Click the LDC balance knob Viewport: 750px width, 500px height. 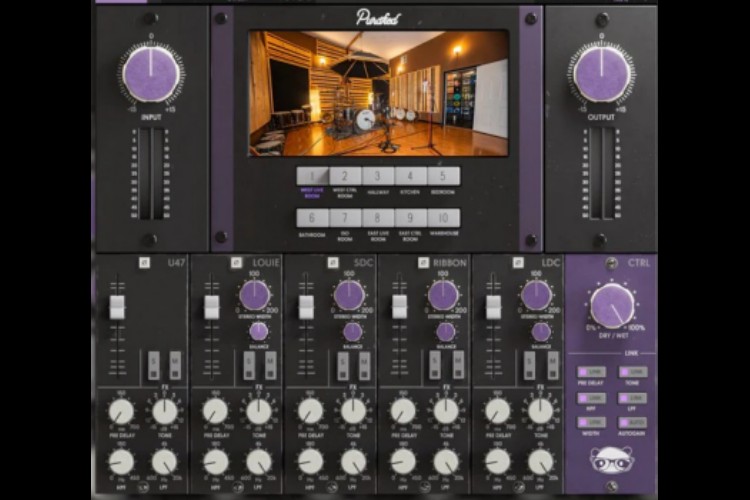[x=541, y=332]
